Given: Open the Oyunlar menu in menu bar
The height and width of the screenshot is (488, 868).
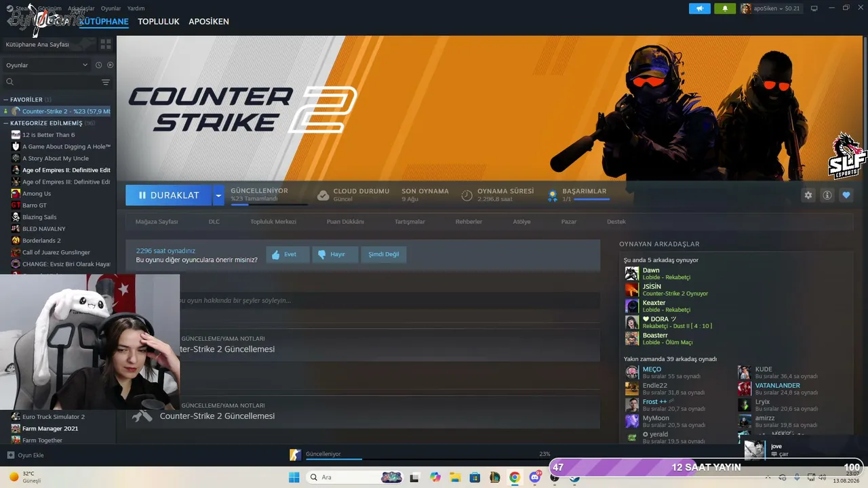Looking at the screenshot, I should tap(111, 8).
